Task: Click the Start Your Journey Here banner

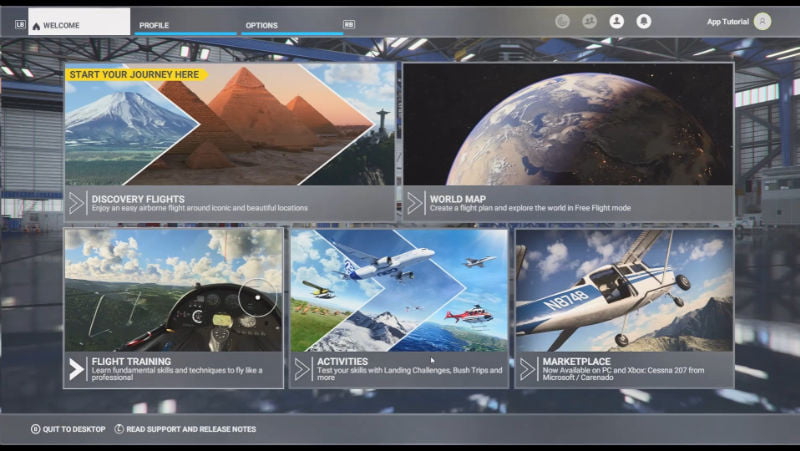Action: (x=135, y=74)
